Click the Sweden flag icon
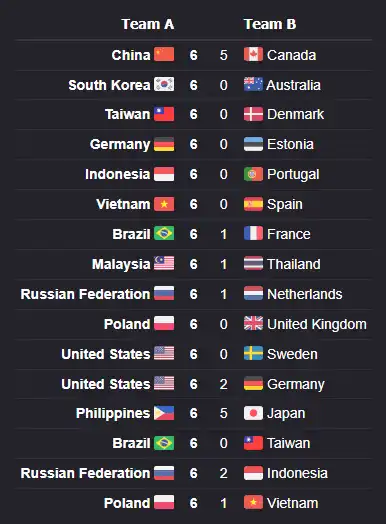Screen dimensions: 386x524 253,354
